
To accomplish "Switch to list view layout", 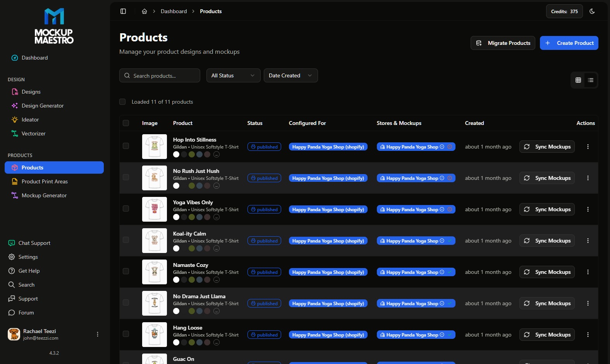I will [x=591, y=80].
